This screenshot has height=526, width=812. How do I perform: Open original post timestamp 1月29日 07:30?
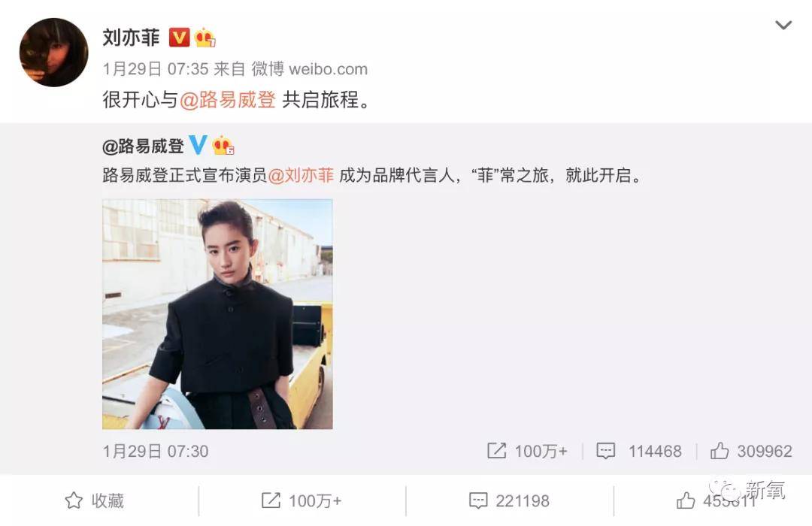156,452
